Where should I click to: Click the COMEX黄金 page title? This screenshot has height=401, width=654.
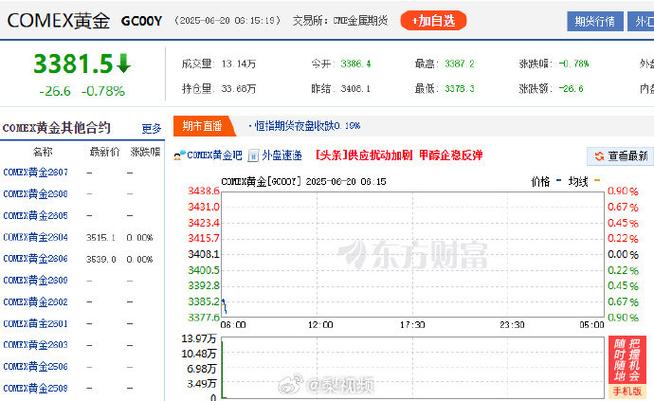[x=59, y=20]
